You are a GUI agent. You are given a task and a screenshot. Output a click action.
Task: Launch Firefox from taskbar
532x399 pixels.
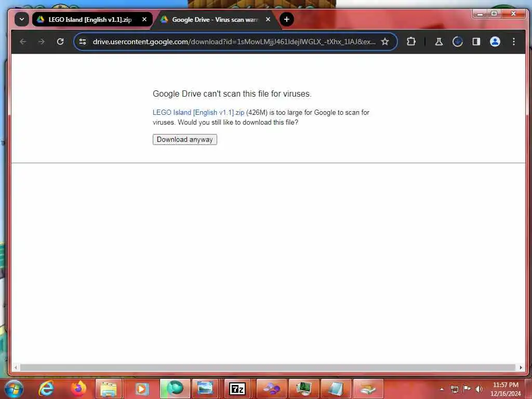tap(78, 389)
